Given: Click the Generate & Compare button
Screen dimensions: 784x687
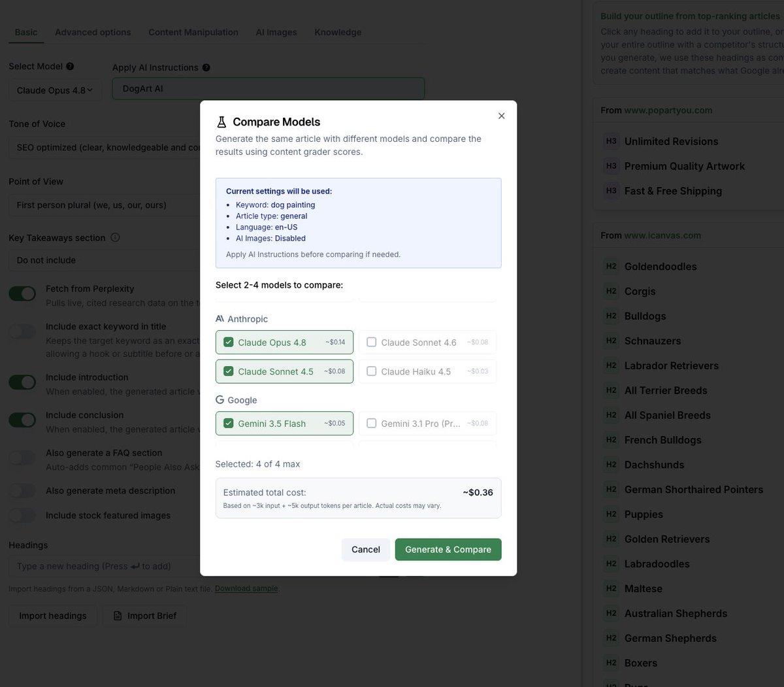Looking at the screenshot, I should click(448, 549).
